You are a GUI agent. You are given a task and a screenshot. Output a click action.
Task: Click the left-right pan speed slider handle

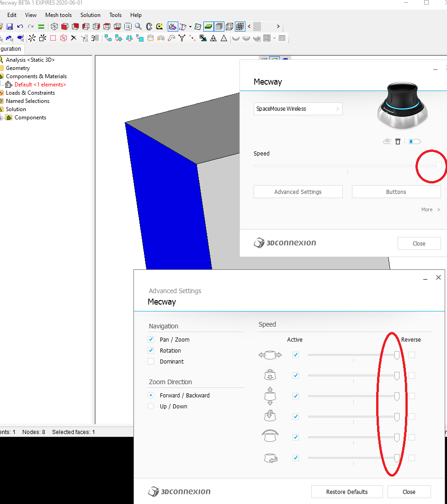397,355
